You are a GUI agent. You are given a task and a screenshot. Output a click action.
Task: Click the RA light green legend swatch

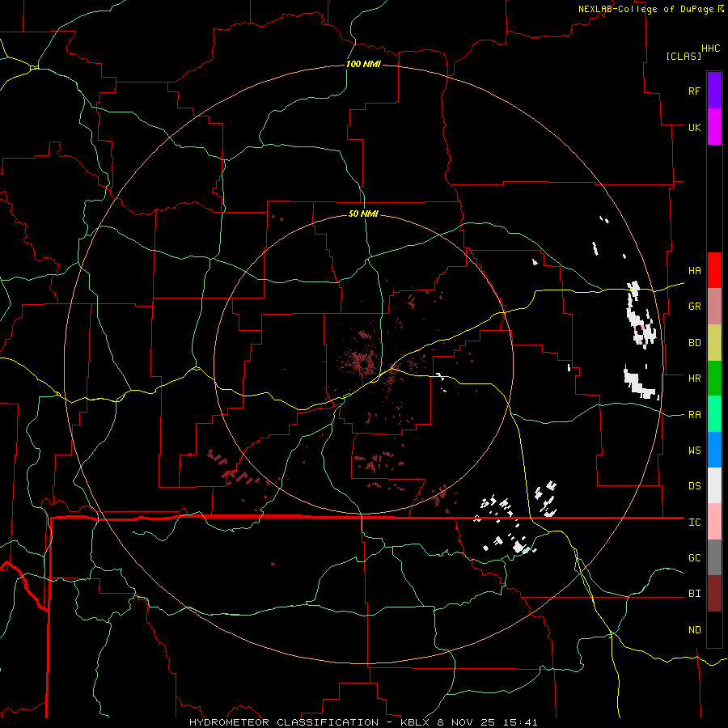tap(714, 414)
